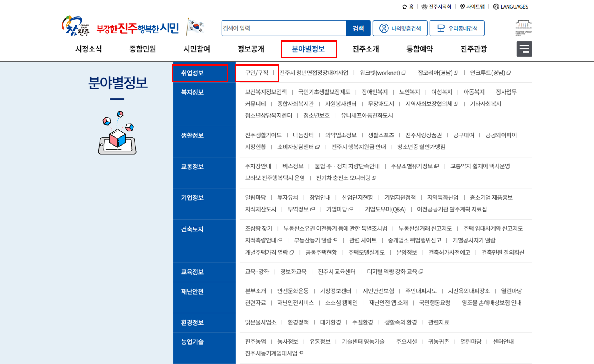Select the 재난안전 category
The height and width of the screenshot is (364, 594).
click(x=192, y=291)
